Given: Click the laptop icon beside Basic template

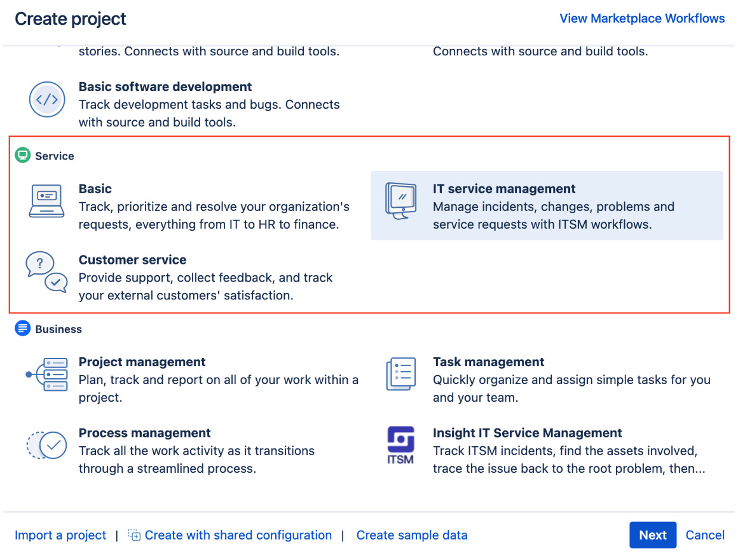Looking at the screenshot, I should [46, 201].
